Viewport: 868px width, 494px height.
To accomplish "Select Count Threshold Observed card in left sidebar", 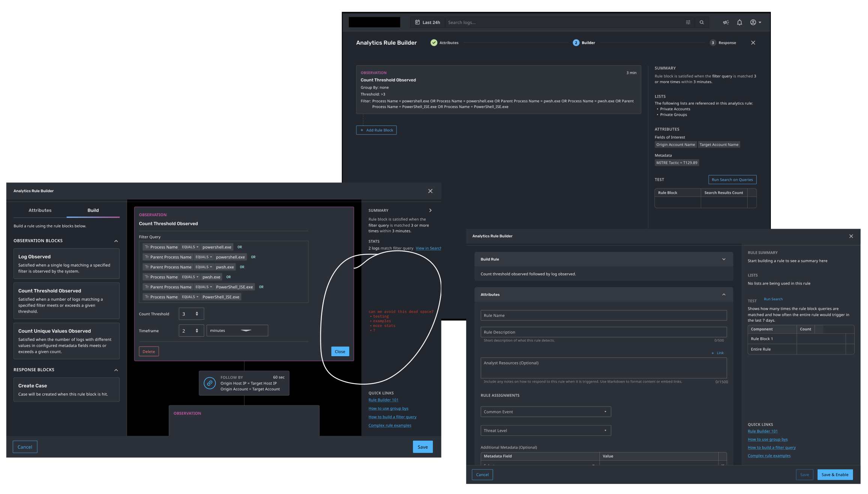I will [x=66, y=301].
